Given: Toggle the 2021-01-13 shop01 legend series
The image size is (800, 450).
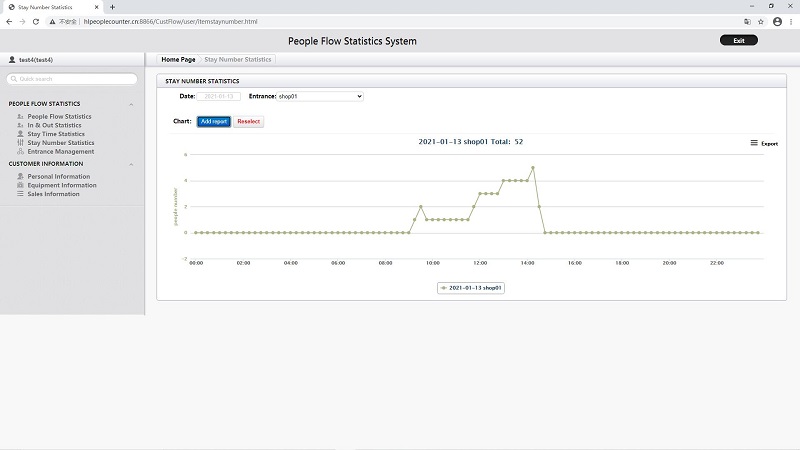Looking at the screenshot, I should [x=470, y=288].
